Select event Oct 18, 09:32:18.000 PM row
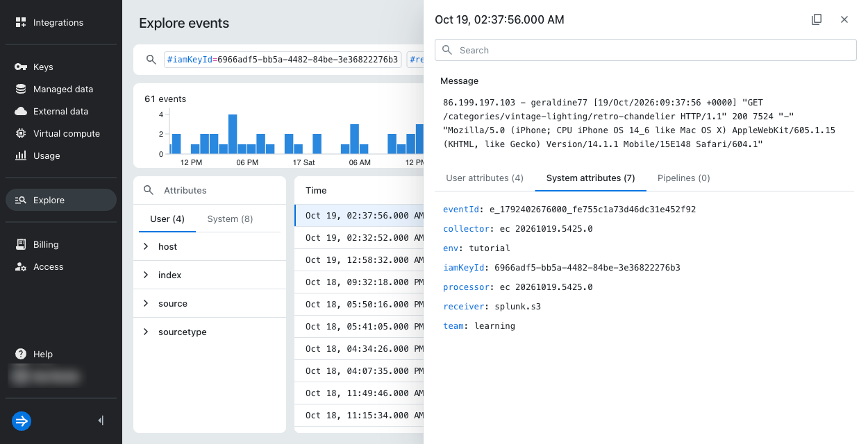The height and width of the screenshot is (444, 868). point(359,282)
